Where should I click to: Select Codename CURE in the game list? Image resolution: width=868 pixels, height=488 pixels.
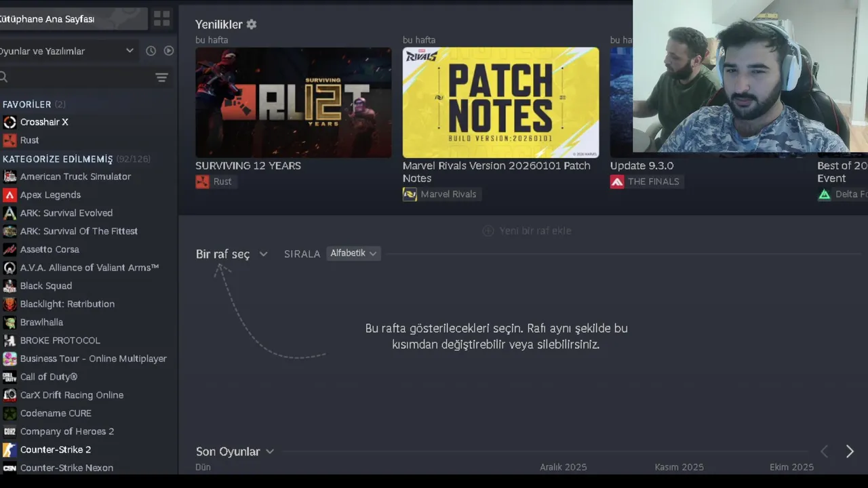coord(56,413)
